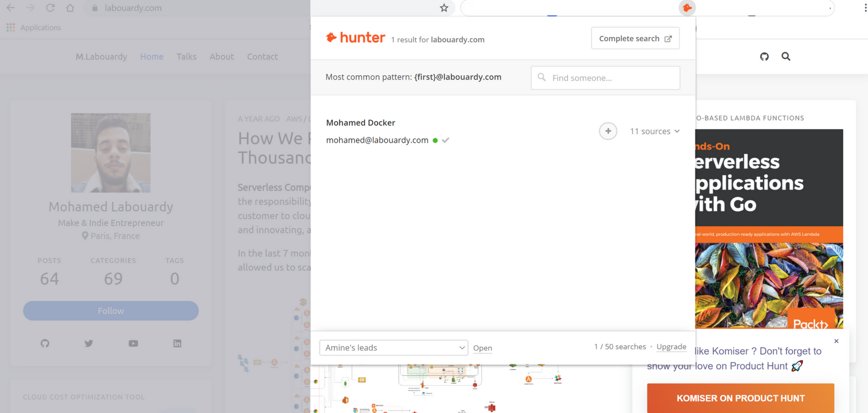
Task: Open the Amine's leads list dropdown
Action: click(394, 348)
